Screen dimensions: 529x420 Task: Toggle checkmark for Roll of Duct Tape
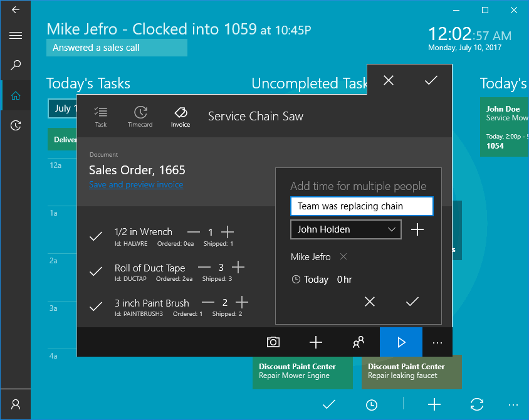96,271
